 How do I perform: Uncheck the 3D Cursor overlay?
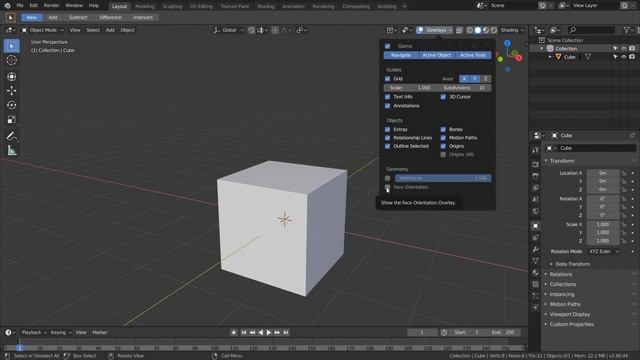point(443,97)
